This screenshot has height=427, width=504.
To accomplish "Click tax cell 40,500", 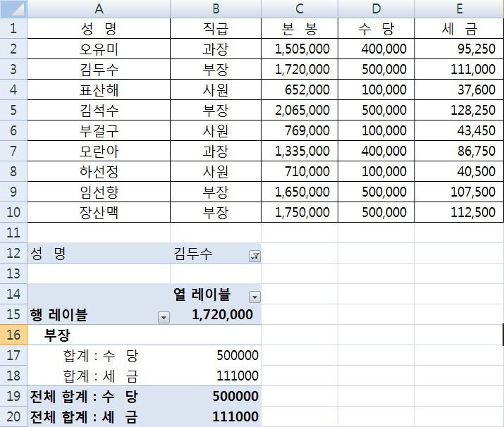I will [460, 171].
